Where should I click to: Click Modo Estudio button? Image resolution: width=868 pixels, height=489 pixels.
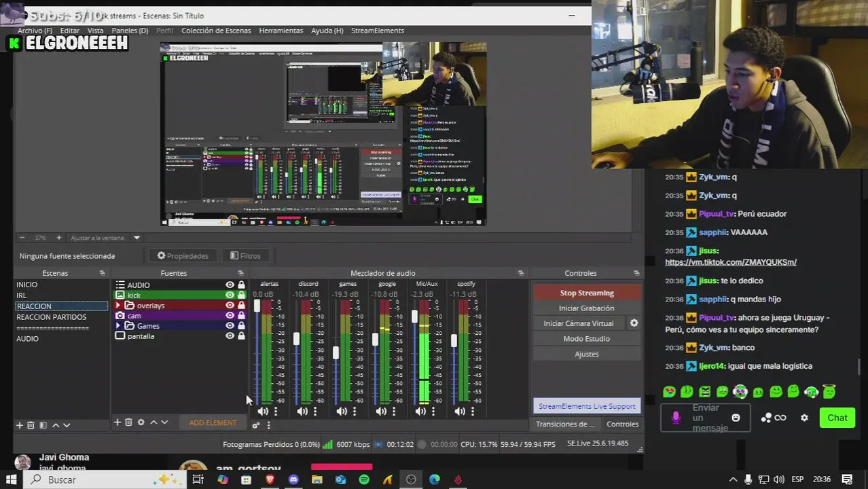(587, 339)
